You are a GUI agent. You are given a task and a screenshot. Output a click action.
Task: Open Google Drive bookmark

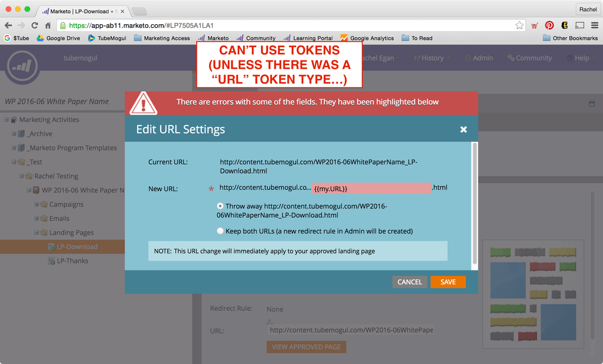pyautogui.click(x=58, y=38)
